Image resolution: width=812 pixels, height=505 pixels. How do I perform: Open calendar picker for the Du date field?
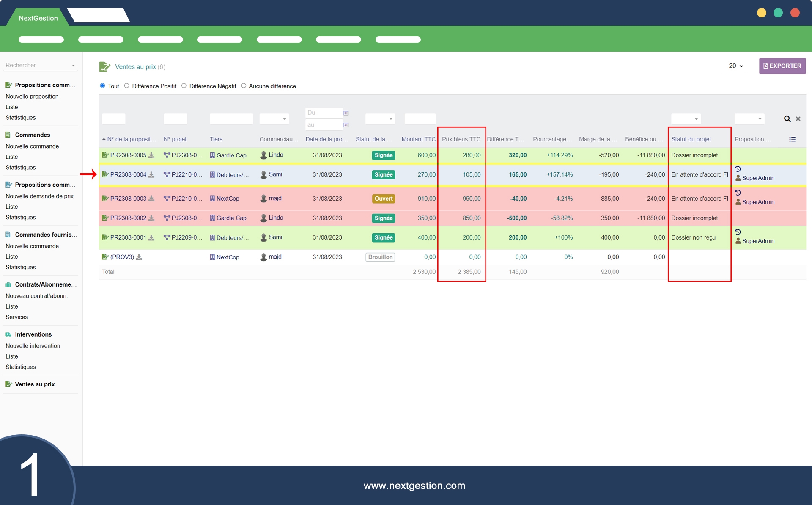(x=346, y=113)
